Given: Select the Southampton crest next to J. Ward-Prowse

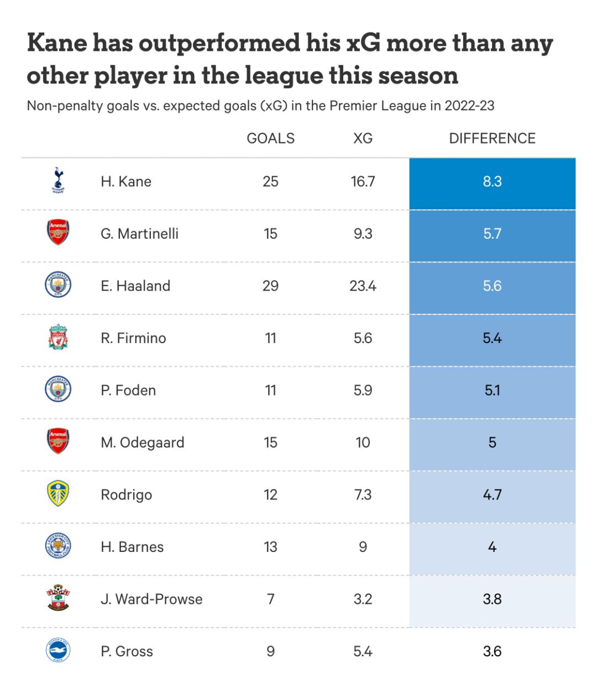Looking at the screenshot, I should [x=58, y=599].
